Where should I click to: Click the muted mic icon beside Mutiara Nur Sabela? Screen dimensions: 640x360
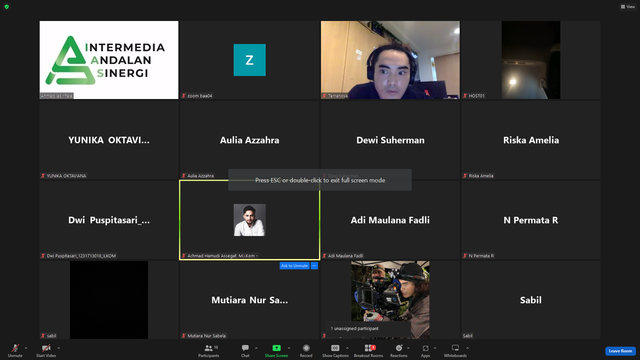[184, 336]
